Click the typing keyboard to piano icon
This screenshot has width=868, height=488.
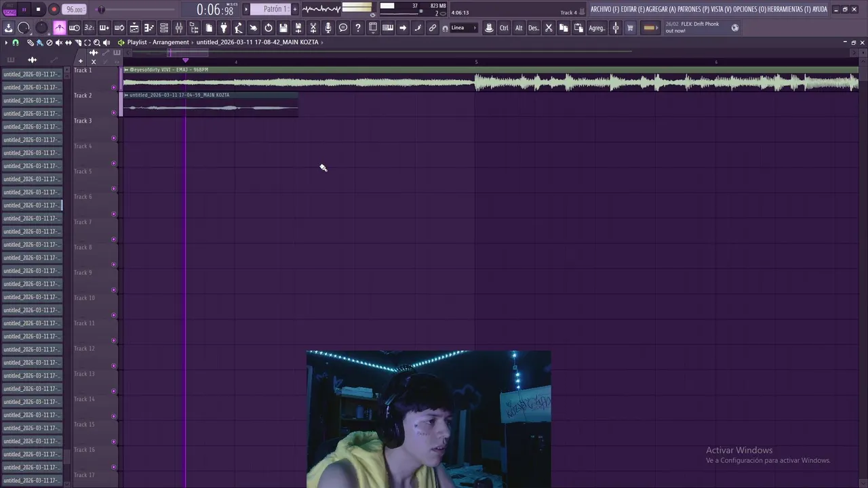(388, 28)
